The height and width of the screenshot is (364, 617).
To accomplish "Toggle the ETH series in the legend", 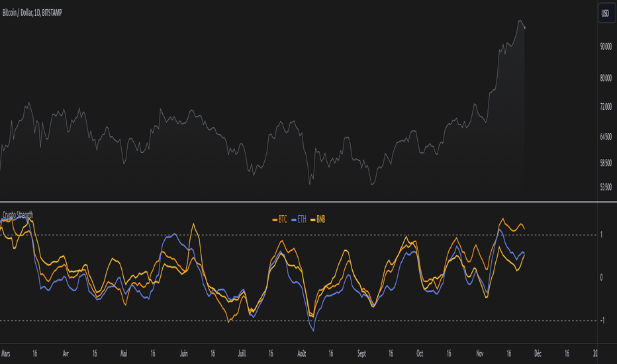I will [299, 220].
